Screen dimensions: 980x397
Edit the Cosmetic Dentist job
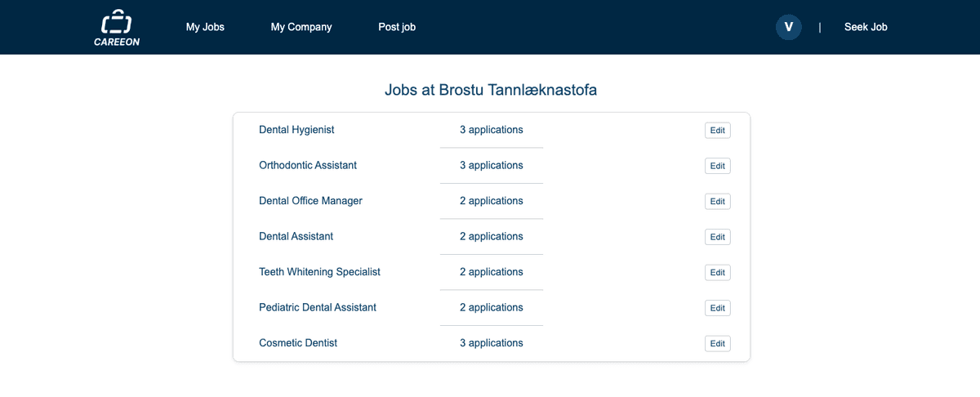717,344
